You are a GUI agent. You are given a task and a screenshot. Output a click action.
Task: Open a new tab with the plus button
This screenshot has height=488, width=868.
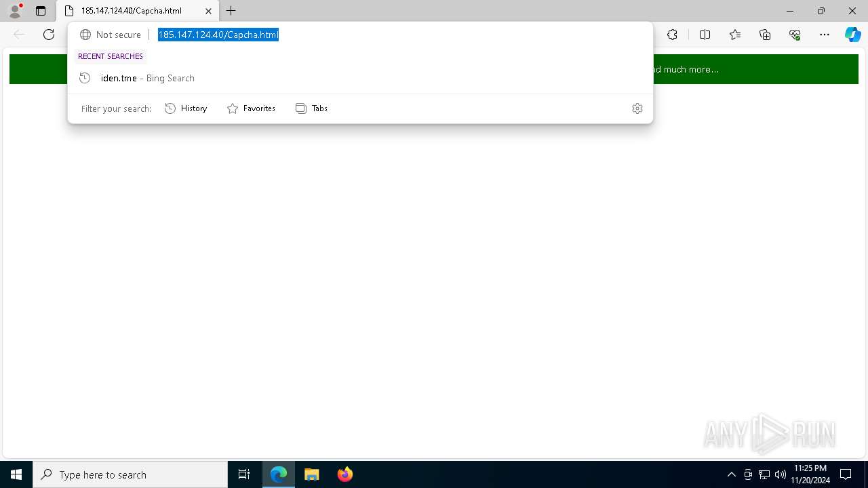(x=231, y=11)
